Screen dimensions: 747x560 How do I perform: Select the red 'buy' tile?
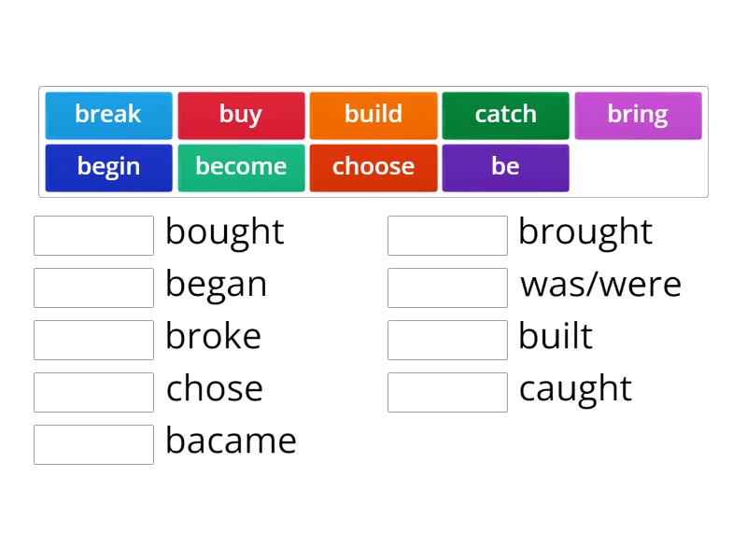point(241,114)
